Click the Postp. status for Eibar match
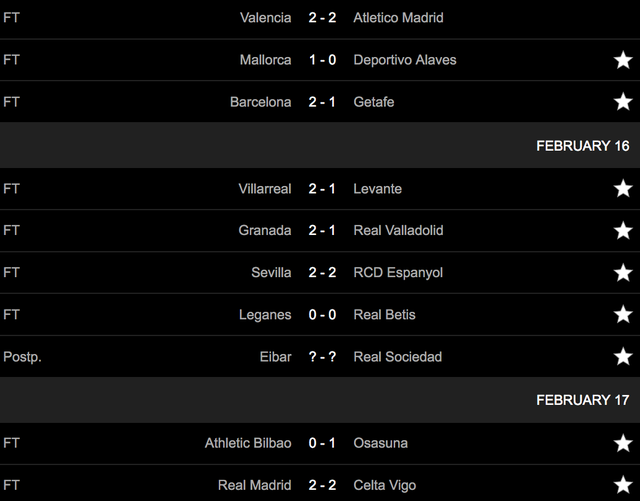The height and width of the screenshot is (501, 640). coord(22,356)
